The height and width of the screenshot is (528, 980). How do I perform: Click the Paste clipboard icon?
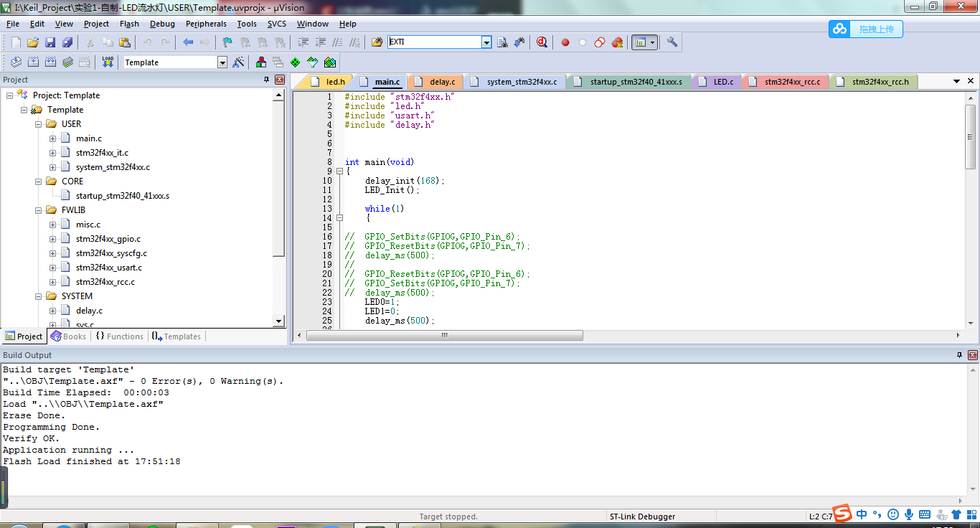pyautogui.click(x=125, y=42)
